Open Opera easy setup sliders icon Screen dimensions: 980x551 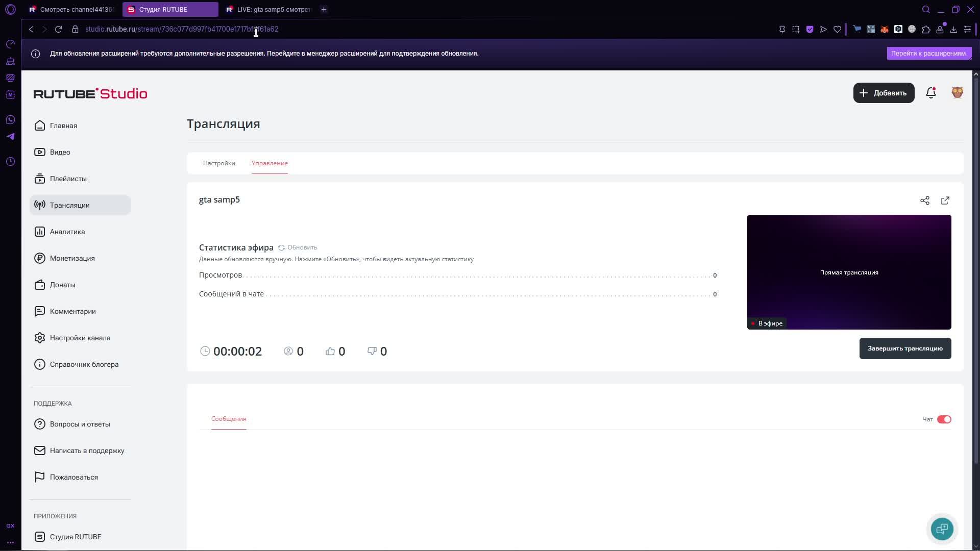point(967,30)
